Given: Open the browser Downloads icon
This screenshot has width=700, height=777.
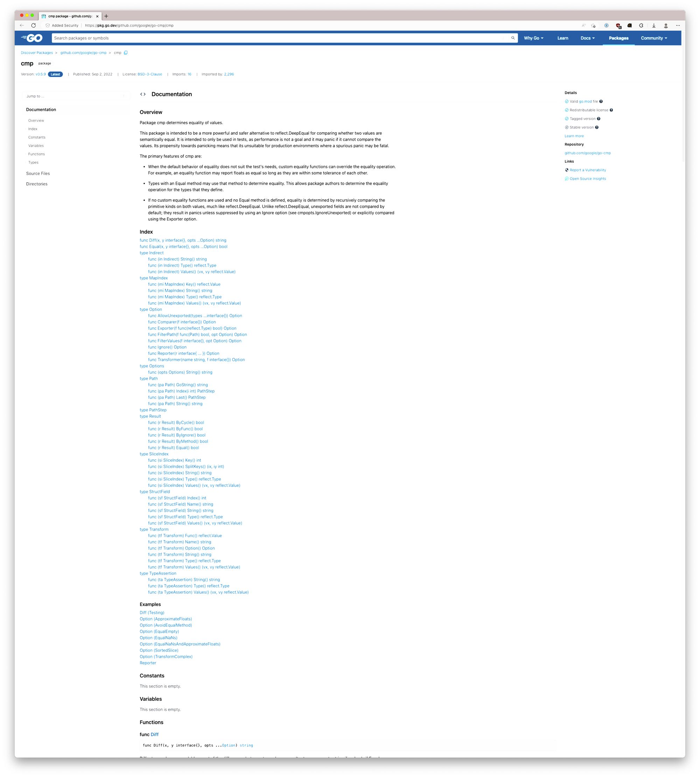Looking at the screenshot, I should [653, 26].
